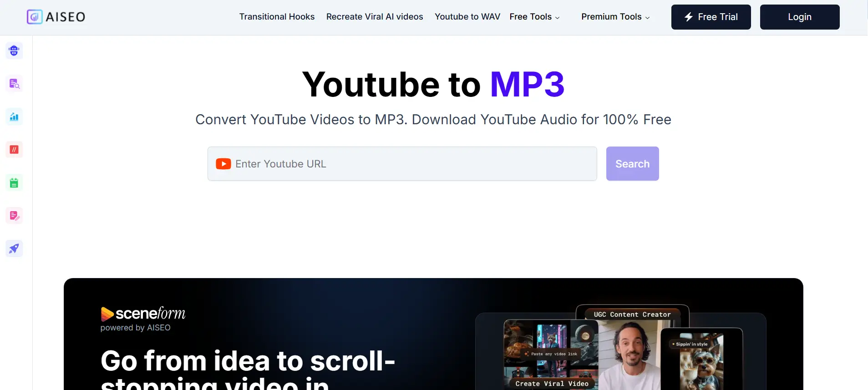Screen dimensions: 868x390
Task: Click the AISEO logo
Action: tap(56, 17)
